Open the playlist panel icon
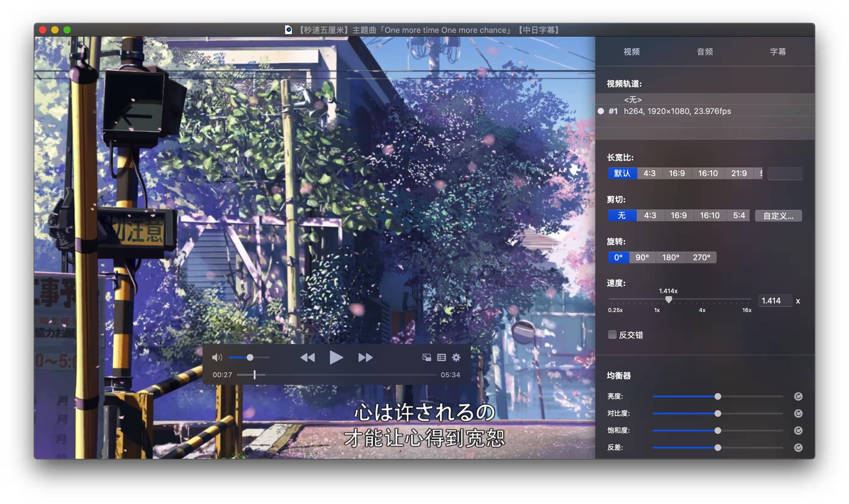The image size is (849, 504). click(441, 357)
